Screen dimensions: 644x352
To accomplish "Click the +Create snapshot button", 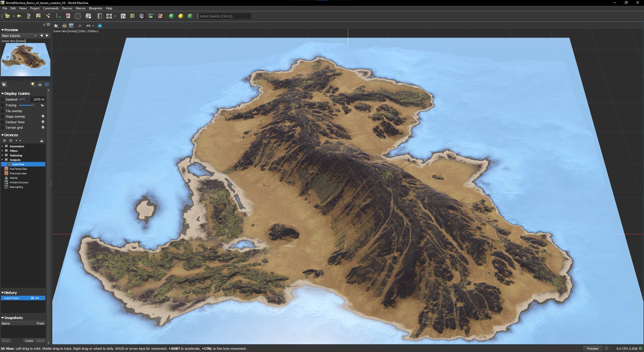I will (x=29, y=341).
